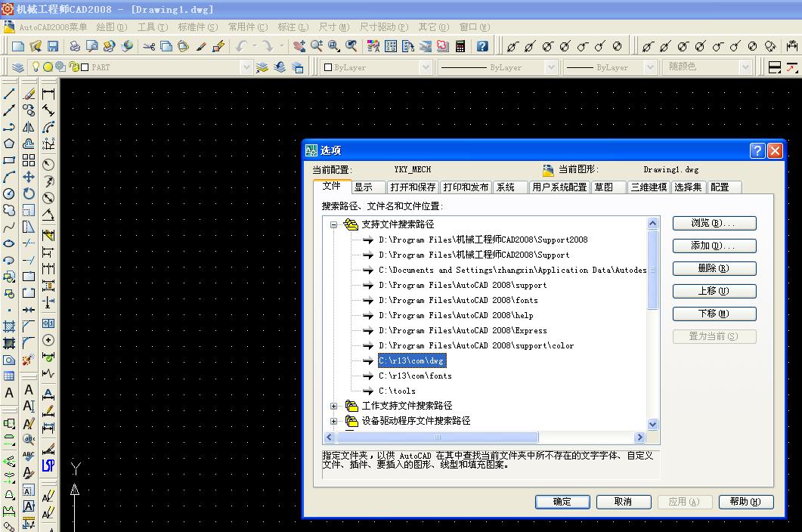Switch to the 打开和保存 tab

click(x=413, y=187)
